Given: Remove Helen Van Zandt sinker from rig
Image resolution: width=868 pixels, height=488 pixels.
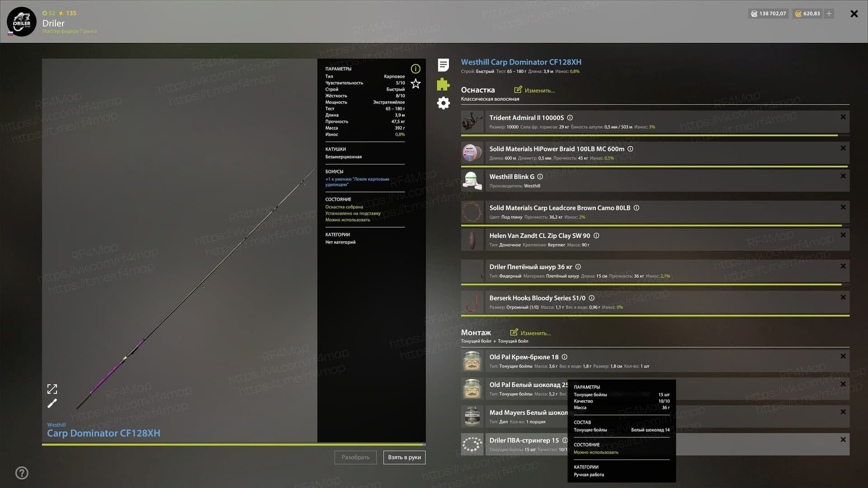Looking at the screenshot, I should point(843,235).
